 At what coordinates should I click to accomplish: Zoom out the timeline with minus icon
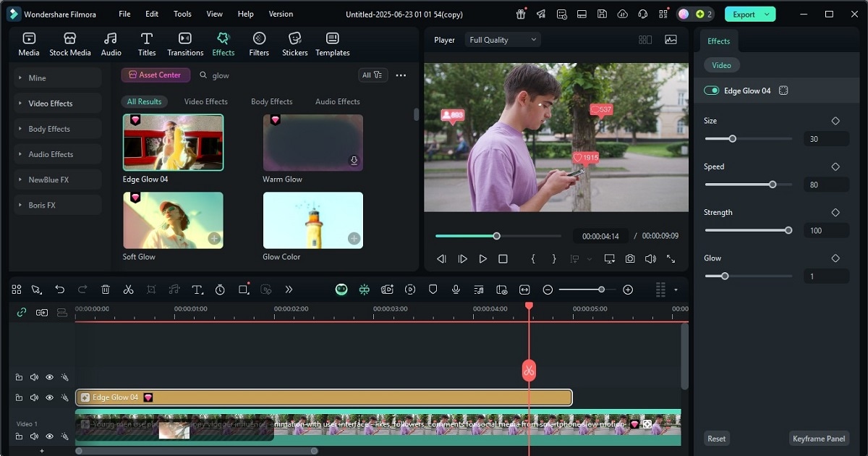548,290
